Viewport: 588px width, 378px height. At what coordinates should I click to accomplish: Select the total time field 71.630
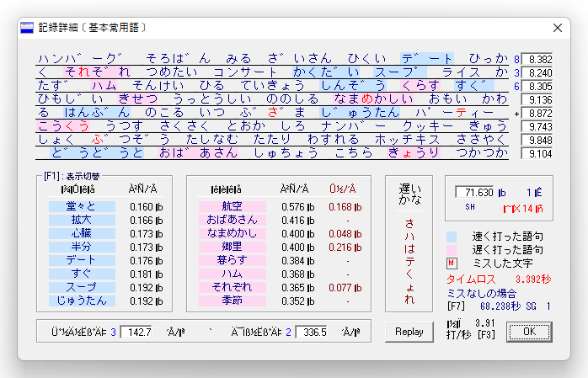(x=474, y=192)
